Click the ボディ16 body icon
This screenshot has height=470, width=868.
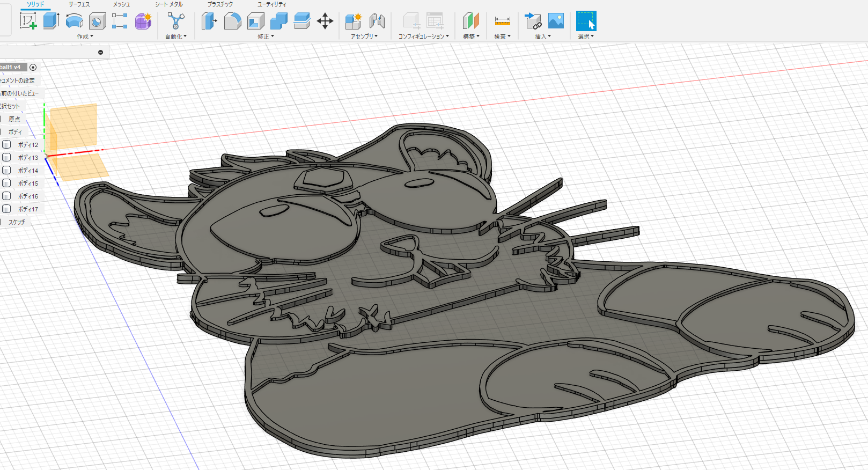(x=6, y=196)
